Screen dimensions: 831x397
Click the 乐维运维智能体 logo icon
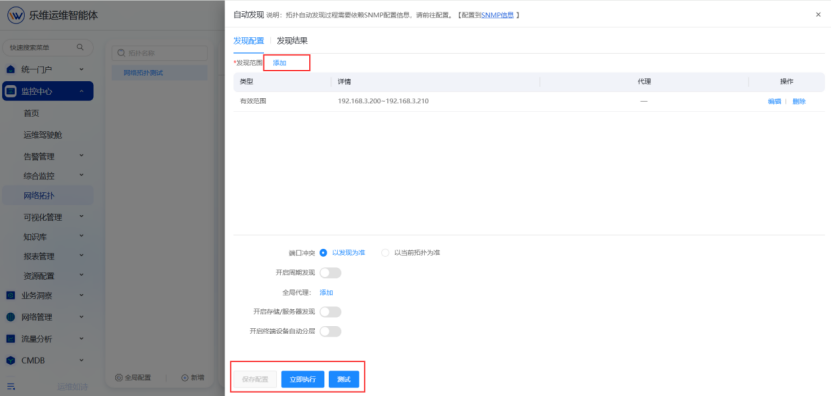[x=16, y=15]
